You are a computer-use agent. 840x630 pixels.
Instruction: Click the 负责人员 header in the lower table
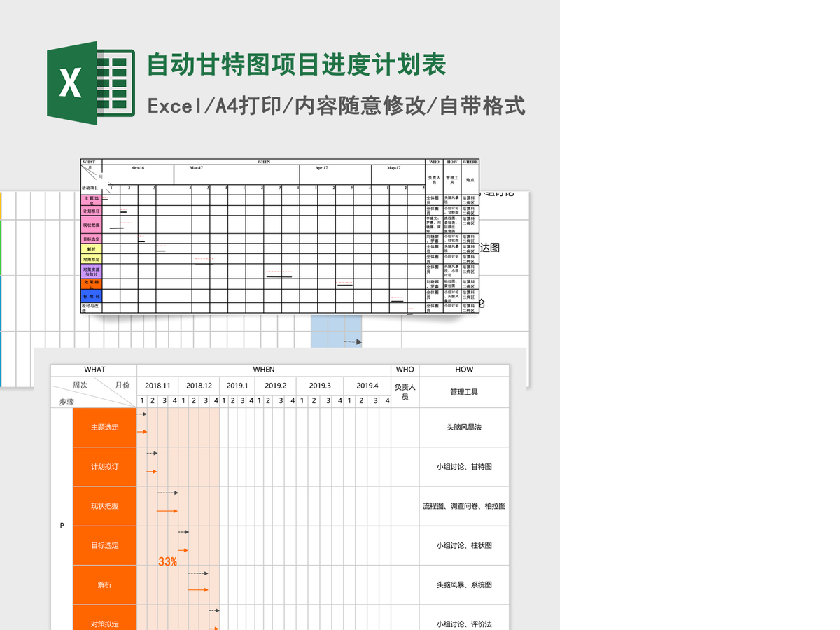coord(405,392)
